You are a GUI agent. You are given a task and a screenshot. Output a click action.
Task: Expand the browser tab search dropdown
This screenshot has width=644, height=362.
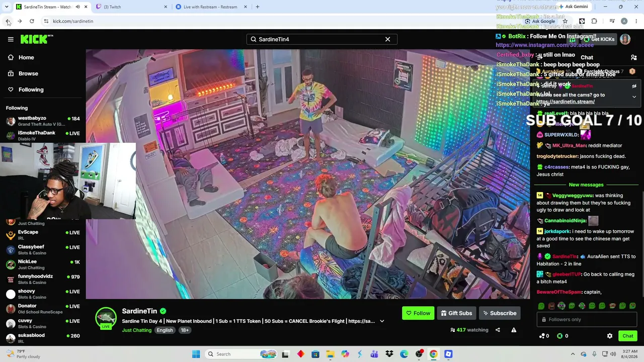(7, 7)
